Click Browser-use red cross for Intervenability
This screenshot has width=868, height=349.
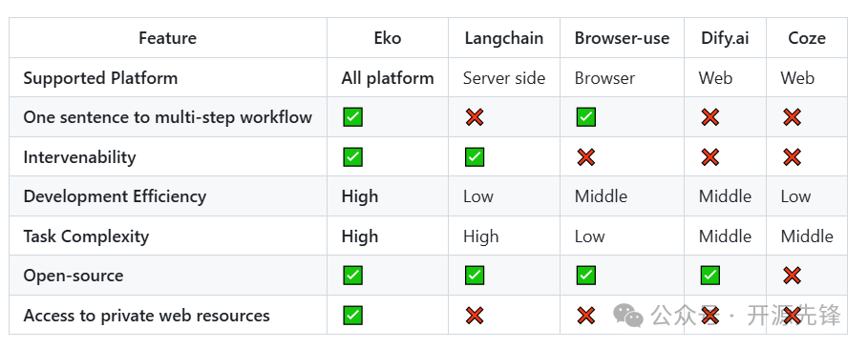pos(585,157)
